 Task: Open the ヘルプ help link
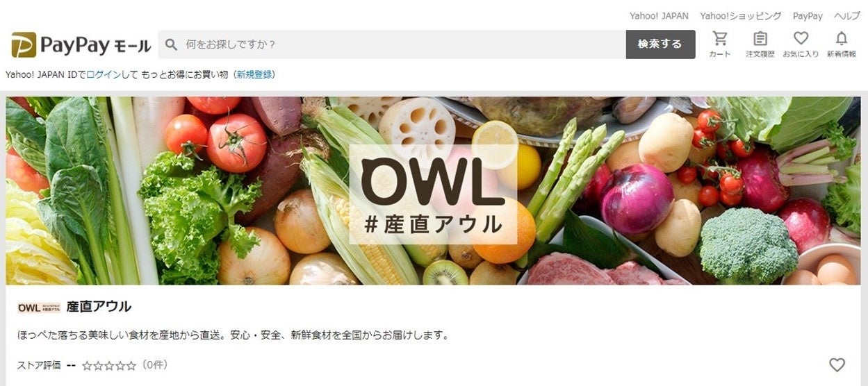pyautogui.click(x=847, y=15)
